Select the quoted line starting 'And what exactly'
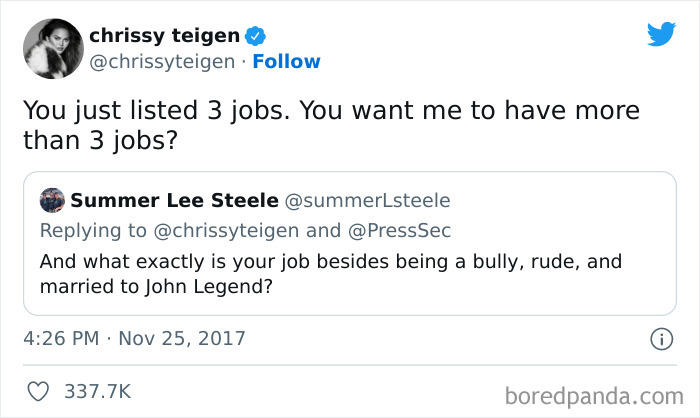The image size is (700, 418). click(330, 262)
